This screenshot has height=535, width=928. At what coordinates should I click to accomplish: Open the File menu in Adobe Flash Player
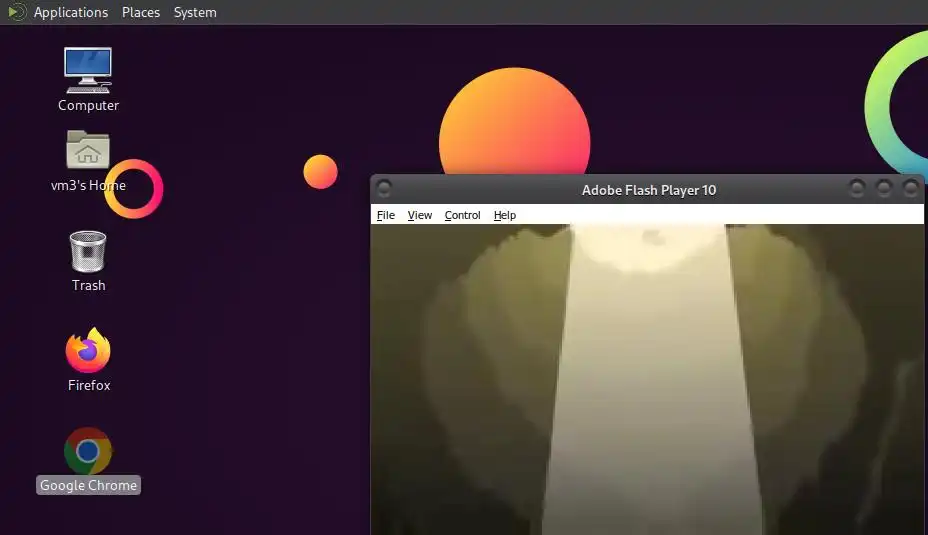coord(386,215)
